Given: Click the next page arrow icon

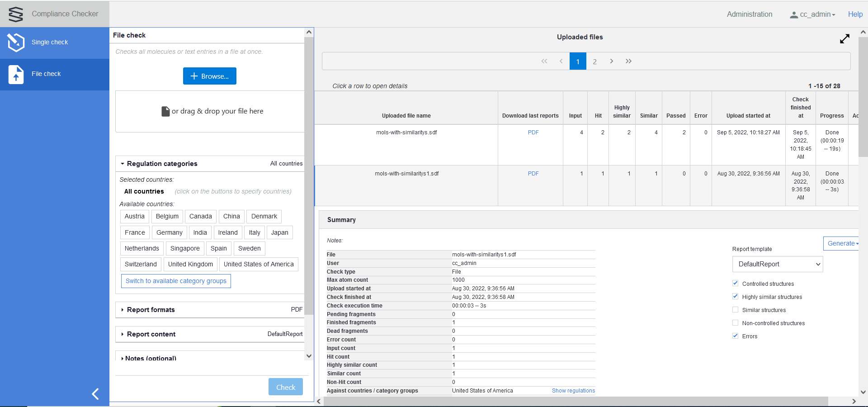Looking at the screenshot, I should [612, 61].
